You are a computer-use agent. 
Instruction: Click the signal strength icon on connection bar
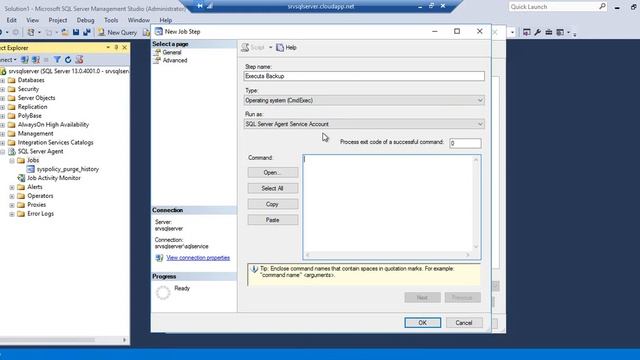210,6
